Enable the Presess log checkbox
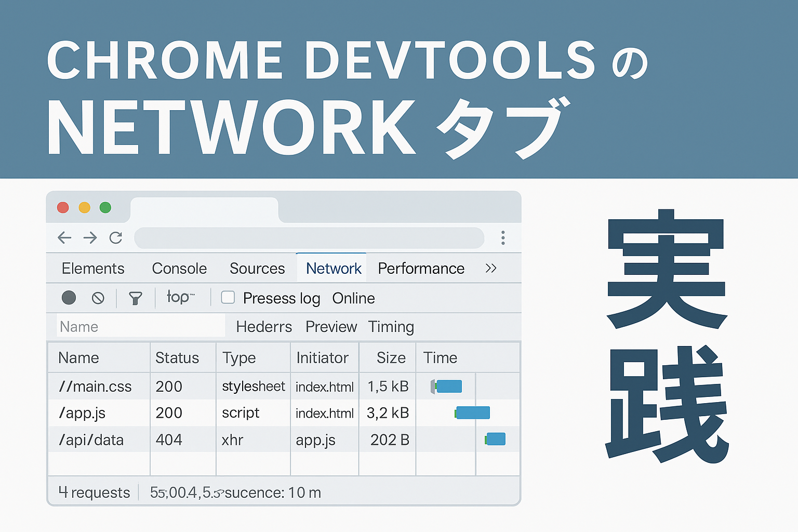 pyautogui.click(x=228, y=297)
